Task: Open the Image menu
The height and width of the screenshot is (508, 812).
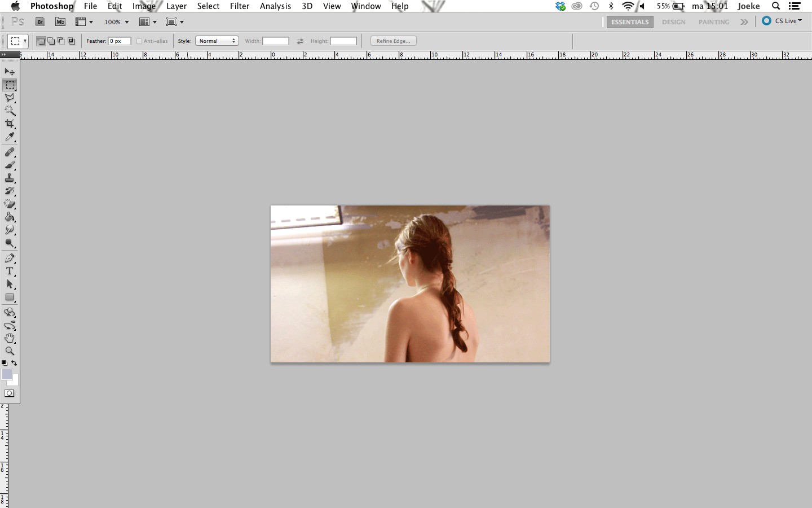Action: click(x=144, y=6)
